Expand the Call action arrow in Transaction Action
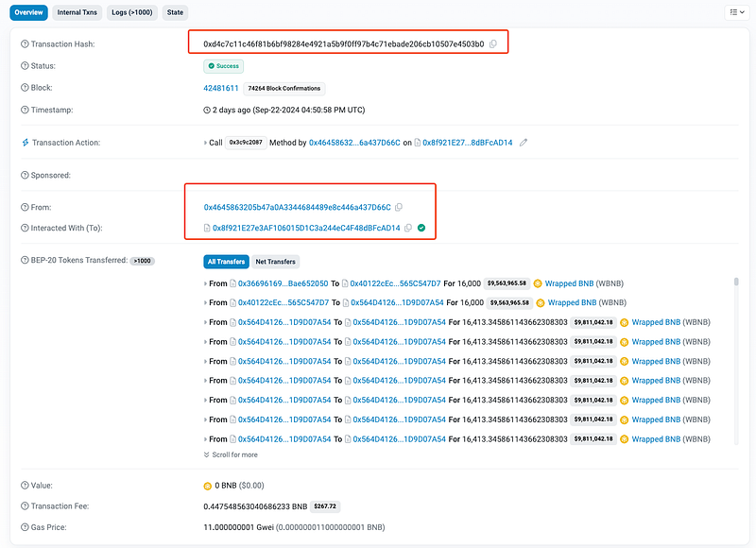Image resolution: width=756 pixels, height=548 pixels. [207, 143]
